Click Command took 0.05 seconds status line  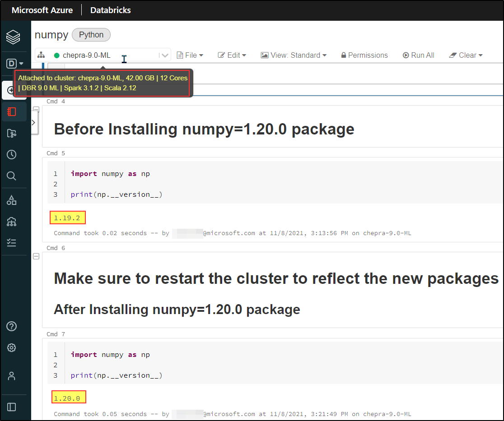point(233,414)
